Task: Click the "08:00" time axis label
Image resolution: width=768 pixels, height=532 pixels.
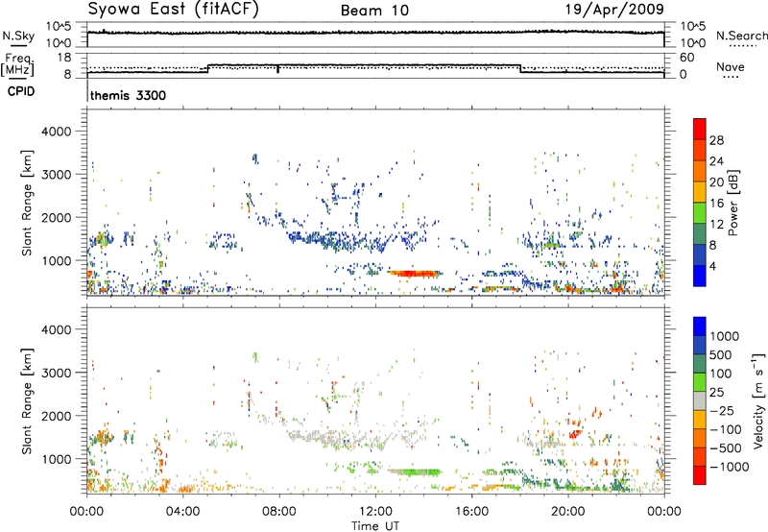Action: tap(279, 512)
